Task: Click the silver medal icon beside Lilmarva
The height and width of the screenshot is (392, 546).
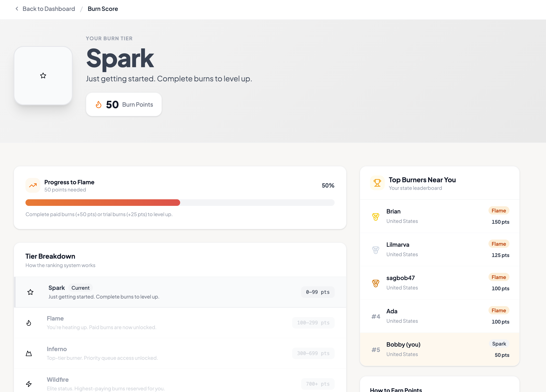Action: (x=376, y=250)
